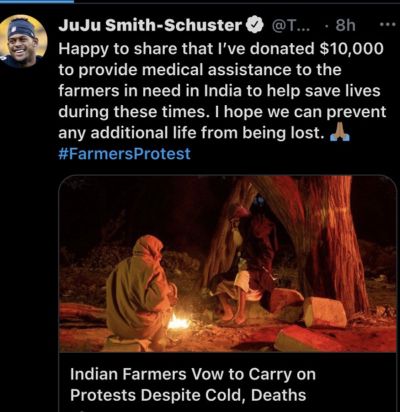Click the '$10,000' amount in the tweet
Image resolution: width=400 pixels, height=412 pixels.
point(351,49)
